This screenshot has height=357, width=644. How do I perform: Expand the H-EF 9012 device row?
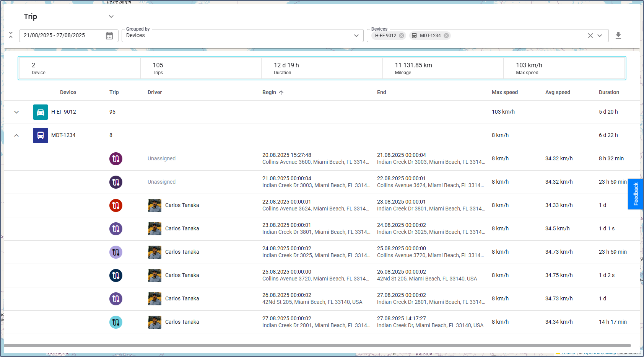coord(16,112)
